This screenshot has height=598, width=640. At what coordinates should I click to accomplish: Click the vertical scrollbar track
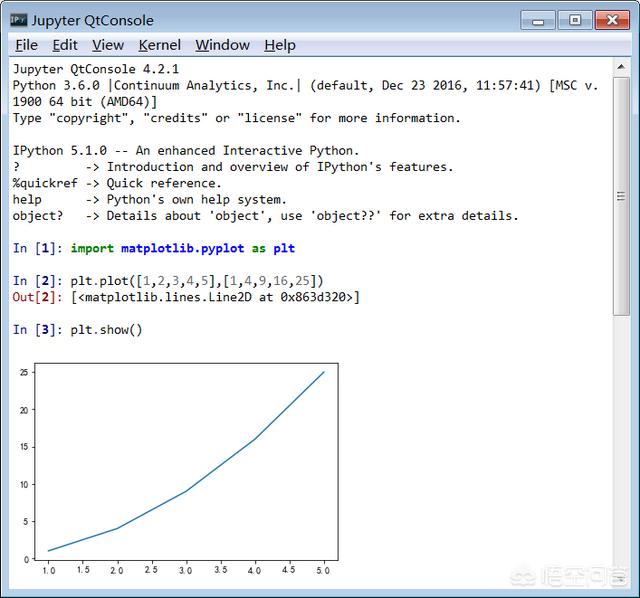pyautogui.click(x=621, y=450)
